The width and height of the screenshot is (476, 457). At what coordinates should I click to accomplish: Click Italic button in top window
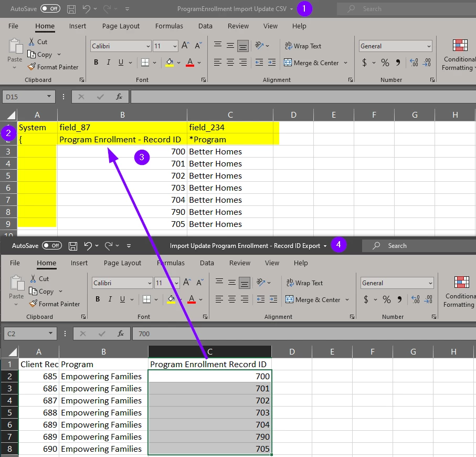point(109,63)
